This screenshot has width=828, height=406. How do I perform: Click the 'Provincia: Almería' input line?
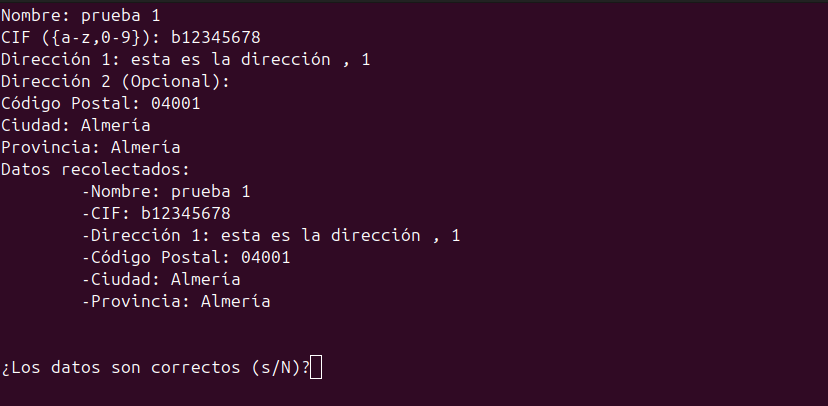point(90,147)
